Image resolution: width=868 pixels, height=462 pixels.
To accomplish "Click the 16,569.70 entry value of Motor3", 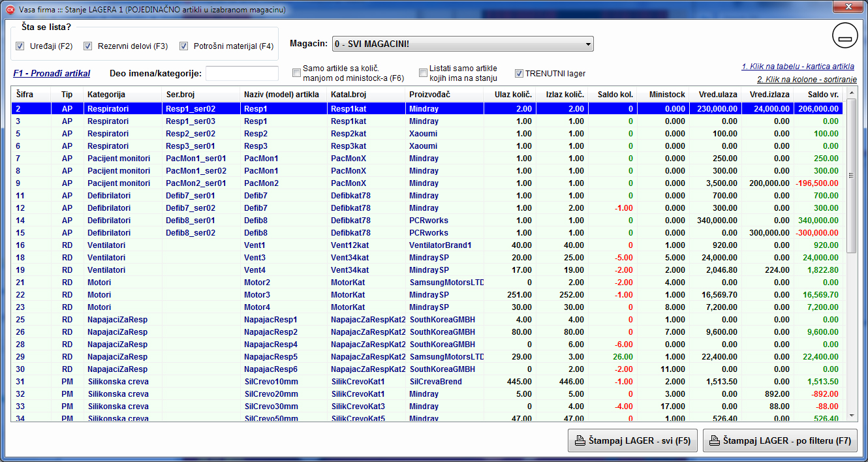I will (x=715, y=295).
